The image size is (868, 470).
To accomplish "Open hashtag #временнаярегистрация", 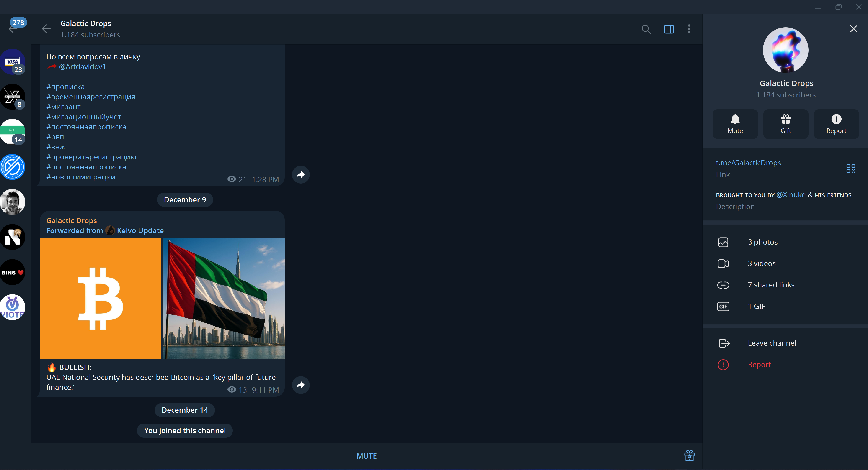I will (x=91, y=97).
